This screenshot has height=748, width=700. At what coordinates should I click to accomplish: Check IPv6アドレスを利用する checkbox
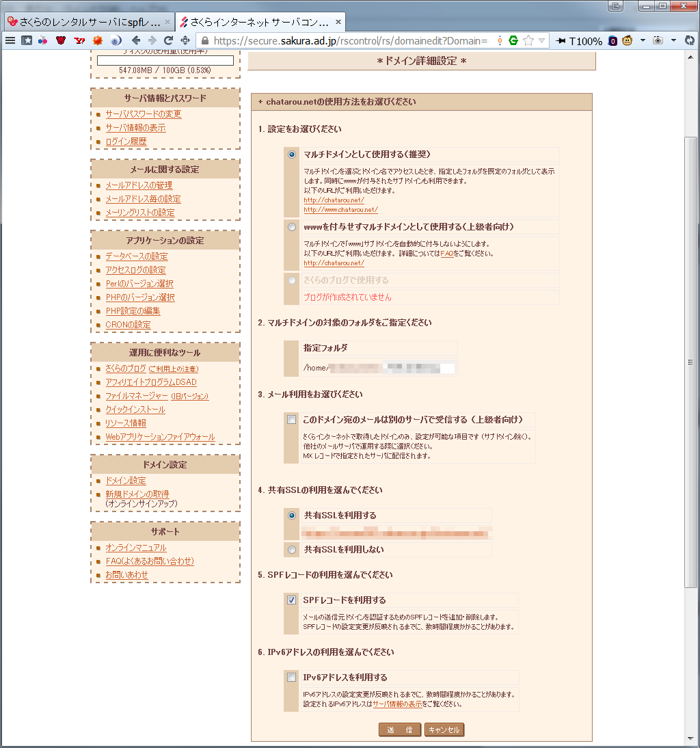(x=291, y=678)
